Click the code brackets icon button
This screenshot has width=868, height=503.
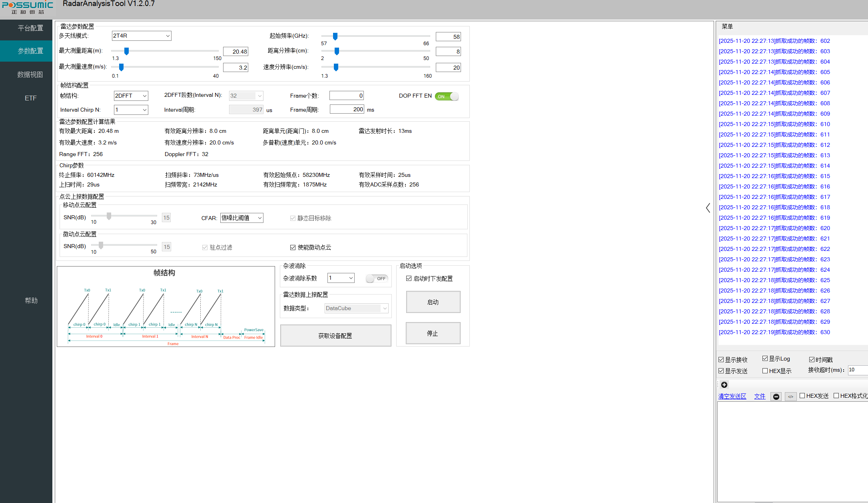(790, 397)
